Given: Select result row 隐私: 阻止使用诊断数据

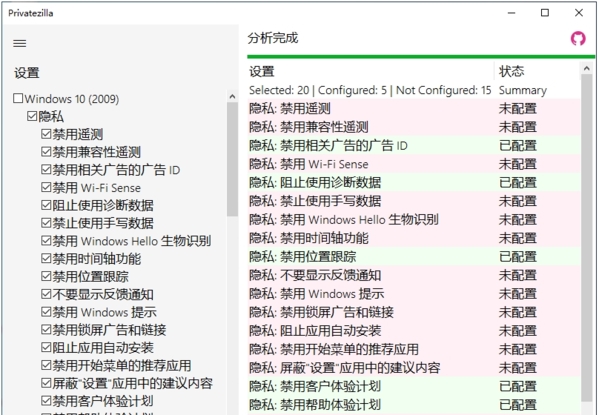Looking at the screenshot, I should tap(414, 183).
